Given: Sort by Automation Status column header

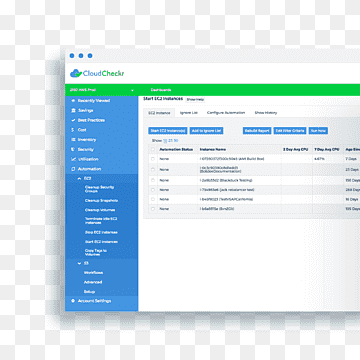Looking at the screenshot, I should pos(176,149).
